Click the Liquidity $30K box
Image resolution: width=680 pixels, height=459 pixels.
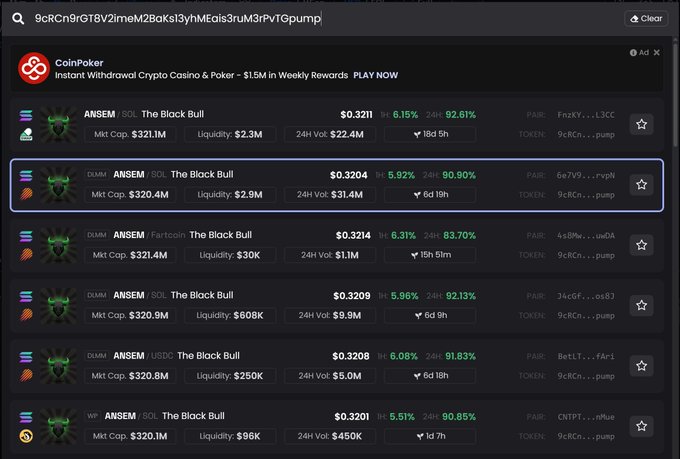pyautogui.click(x=230, y=255)
